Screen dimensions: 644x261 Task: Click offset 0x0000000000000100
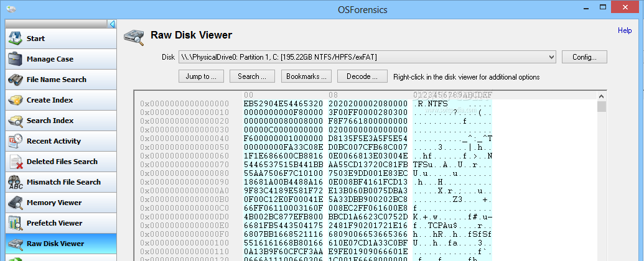(184, 242)
